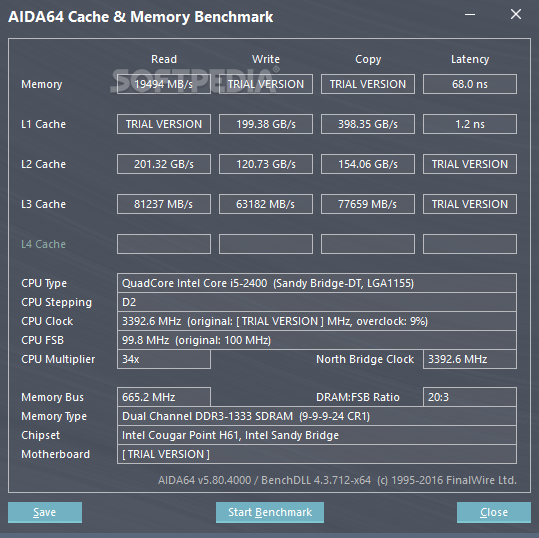The image size is (539, 538).
Task: Click the empty L4 Cache Read field
Action: 164,244
